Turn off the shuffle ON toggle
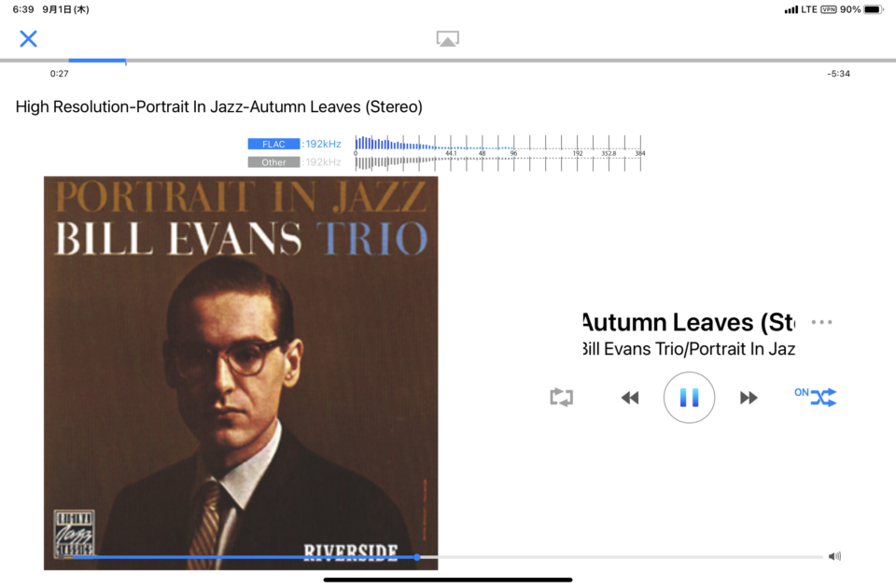 pos(816,397)
